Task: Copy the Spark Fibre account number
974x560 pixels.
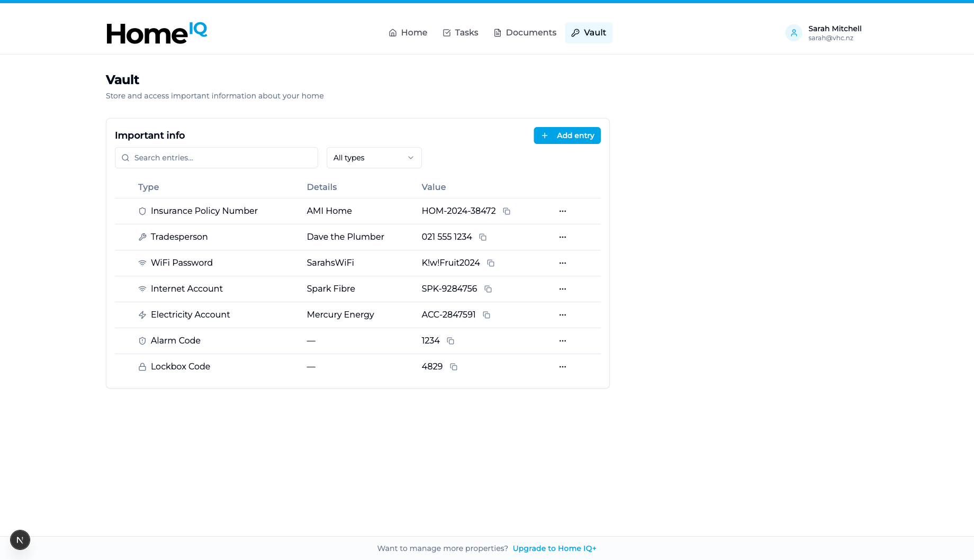Action: 488,289
